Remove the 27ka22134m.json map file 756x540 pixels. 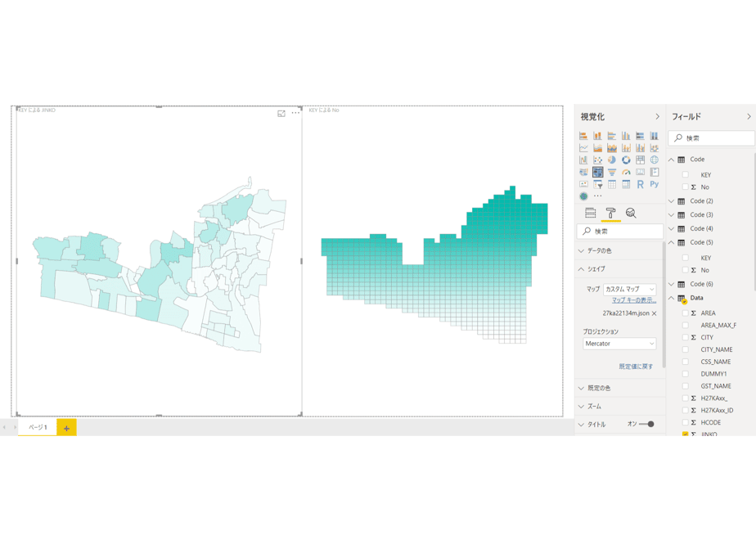pos(655,313)
